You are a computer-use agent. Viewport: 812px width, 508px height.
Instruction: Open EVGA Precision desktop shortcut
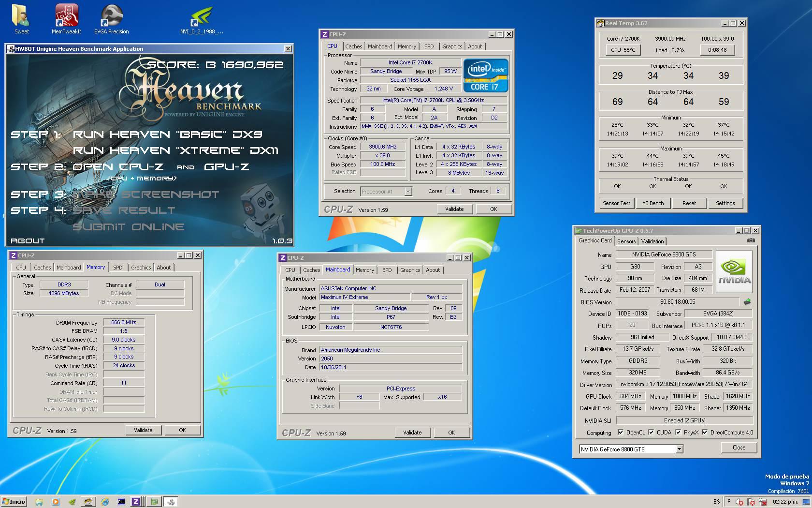coord(111,19)
